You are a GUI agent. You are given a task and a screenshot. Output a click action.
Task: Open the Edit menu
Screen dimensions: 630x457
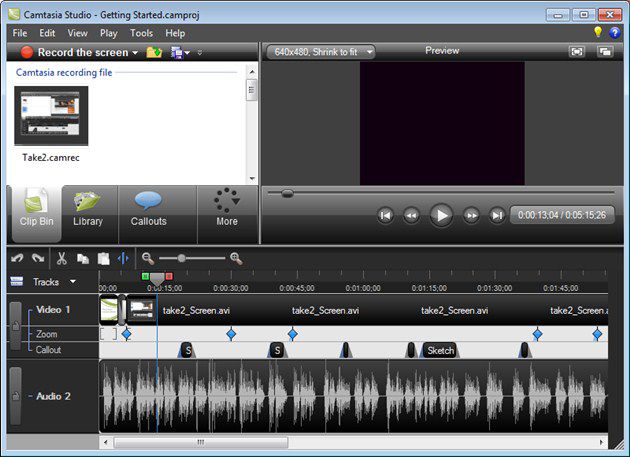tap(47, 33)
